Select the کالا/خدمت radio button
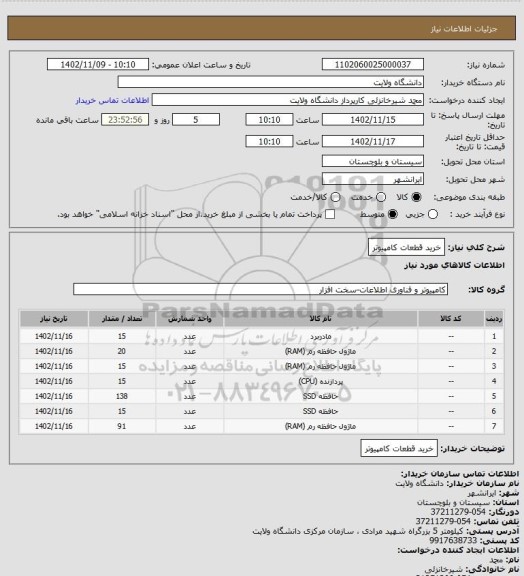Screen dimensions: 524x576 (x=335, y=197)
